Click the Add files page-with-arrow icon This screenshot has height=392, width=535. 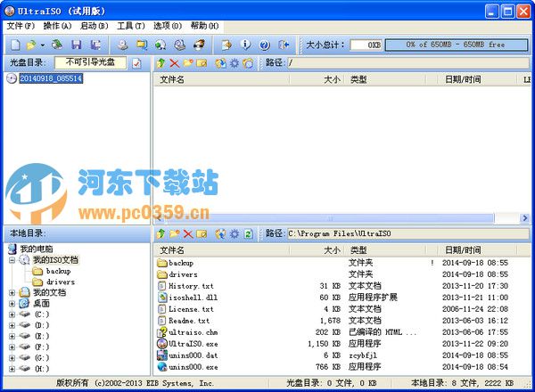point(226,45)
